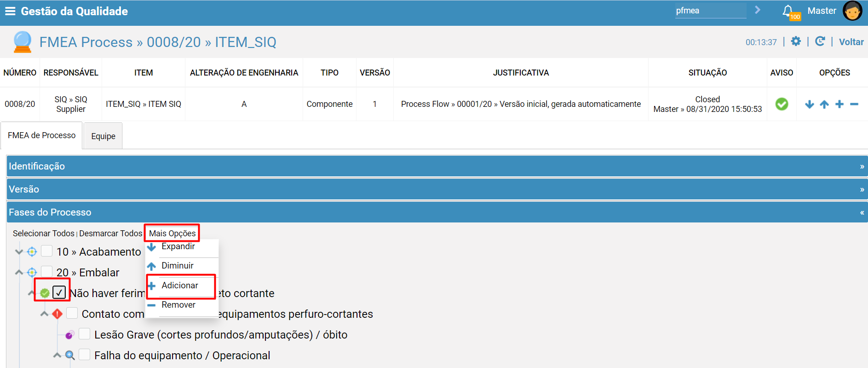Switch to FMEA de Processo tab
The width and height of the screenshot is (868, 368).
[41, 135]
